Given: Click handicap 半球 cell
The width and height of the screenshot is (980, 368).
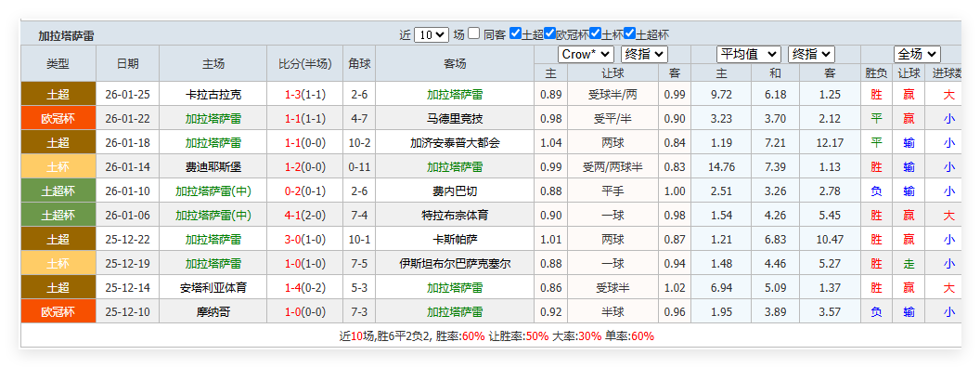Looking at the screenshot, I should tap(613, 311).
